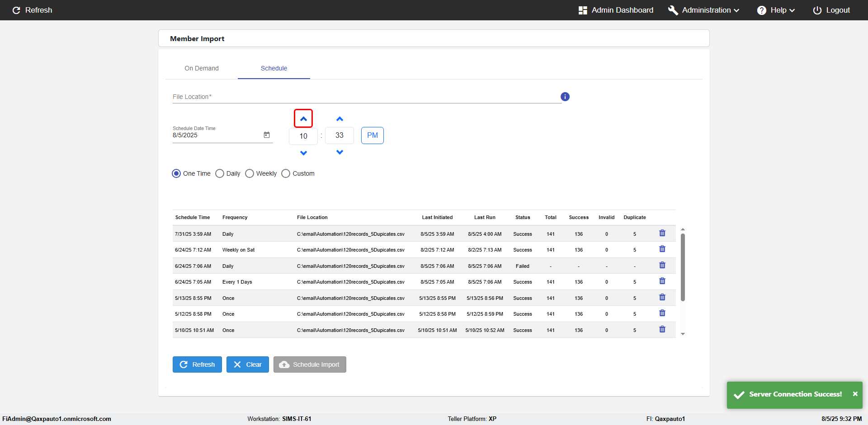Select the Weekly frequency option
The width and height of the screenshot is (868, 425).
(x=250, y=173)
